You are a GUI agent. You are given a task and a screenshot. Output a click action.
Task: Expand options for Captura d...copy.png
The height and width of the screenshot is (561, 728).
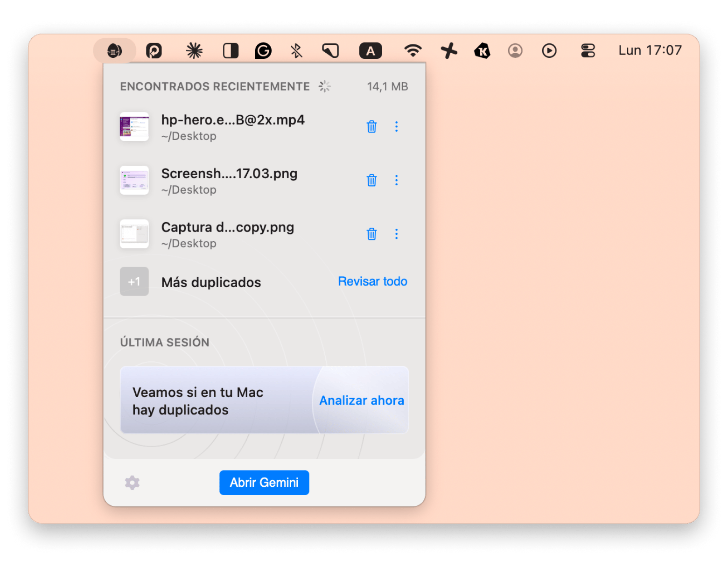point(397,234)
